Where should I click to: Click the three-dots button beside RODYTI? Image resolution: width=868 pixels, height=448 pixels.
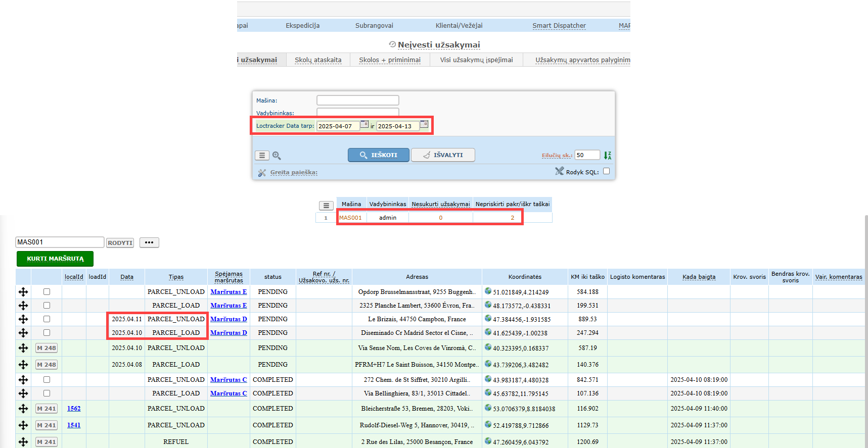coord(149,242)
